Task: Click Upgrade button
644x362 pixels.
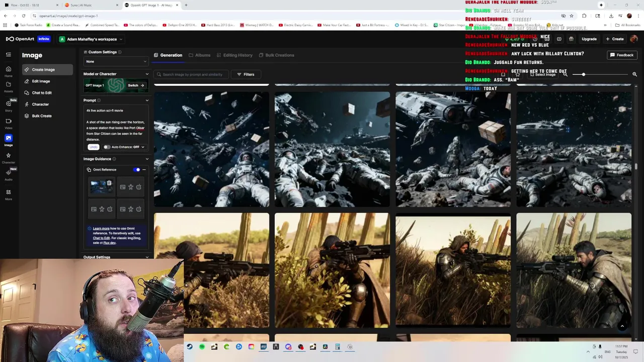Action: [589, 39]
